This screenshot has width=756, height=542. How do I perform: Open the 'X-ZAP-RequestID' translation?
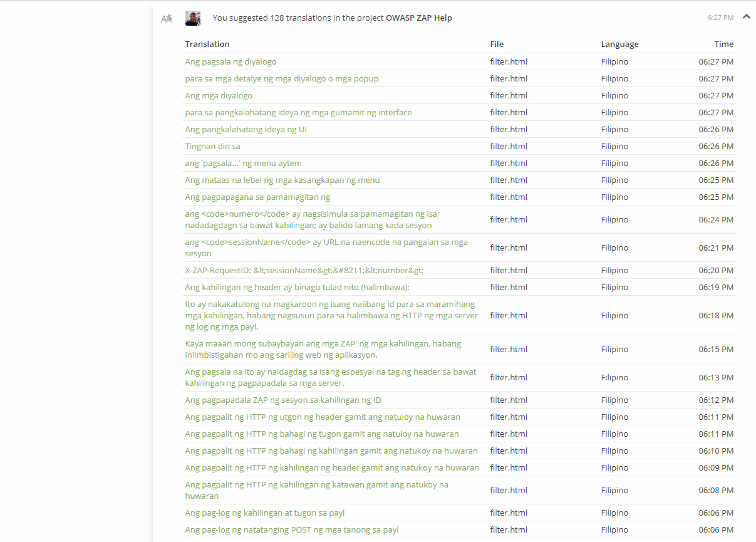point(304,270)
